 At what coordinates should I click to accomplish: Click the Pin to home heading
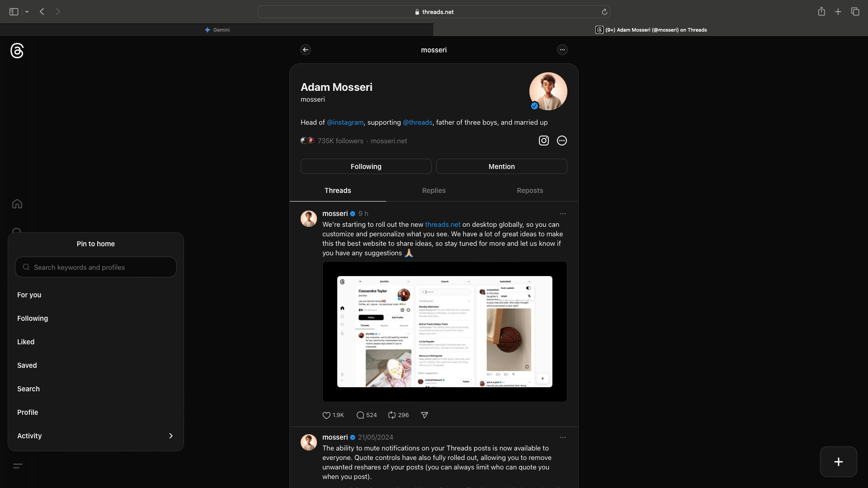(x=96, y=244)
